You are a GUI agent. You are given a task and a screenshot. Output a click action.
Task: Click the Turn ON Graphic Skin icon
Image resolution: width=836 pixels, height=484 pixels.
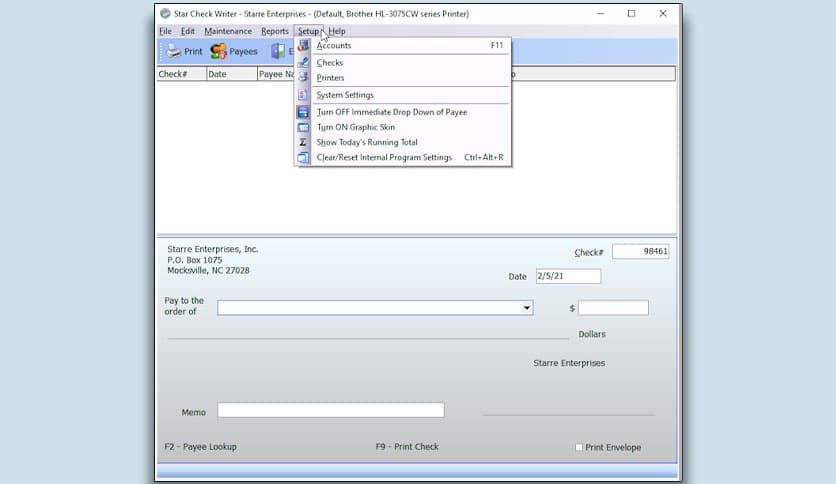pos(303,127)
